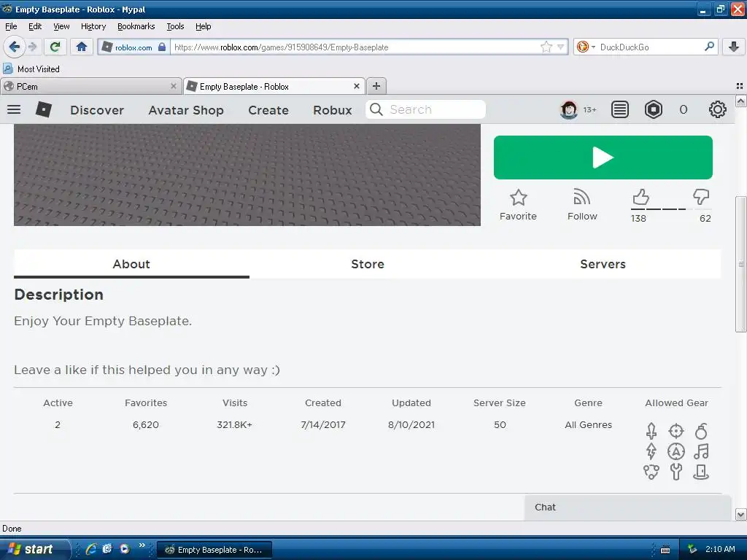Click the search magnifier in DuckDuckGo box
The image size is (747, 560).
coord(709,47)
